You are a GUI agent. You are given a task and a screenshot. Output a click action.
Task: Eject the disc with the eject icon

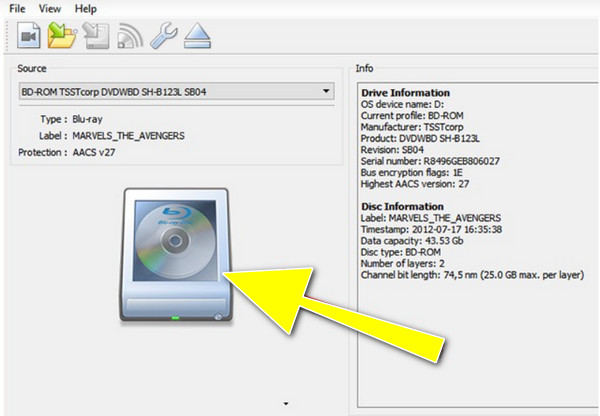click(197, 36)
